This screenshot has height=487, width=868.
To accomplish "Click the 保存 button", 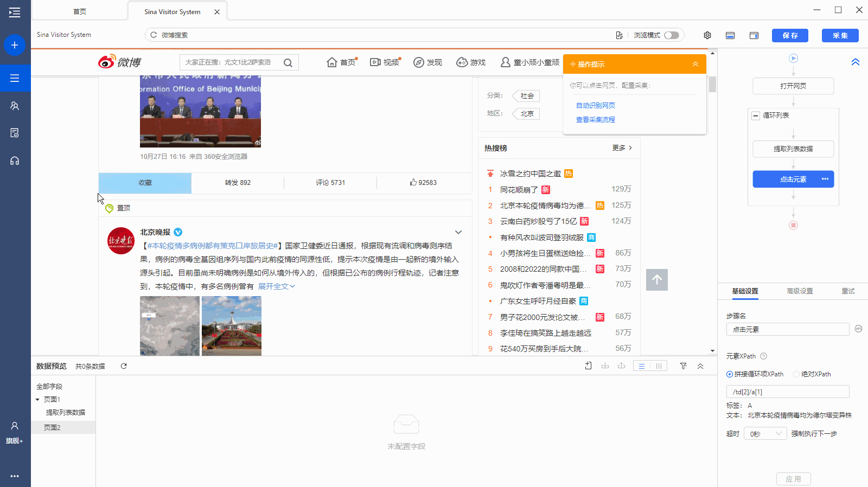I will [x=790, y=35].
